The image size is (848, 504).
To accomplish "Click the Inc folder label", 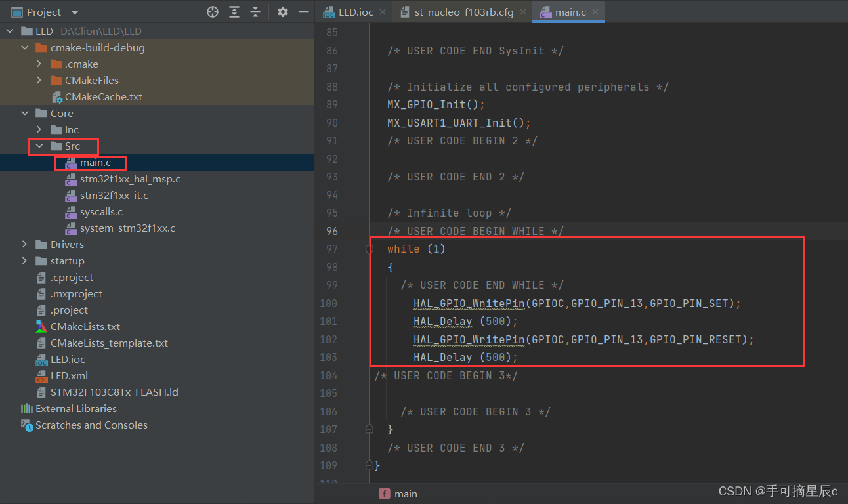I will [72, 129].
